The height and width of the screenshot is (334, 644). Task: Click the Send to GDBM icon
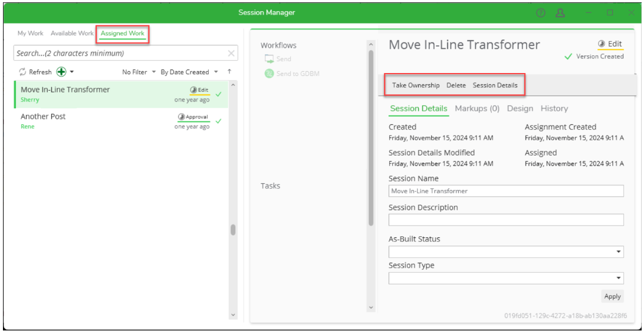click(x=269, y=74)
